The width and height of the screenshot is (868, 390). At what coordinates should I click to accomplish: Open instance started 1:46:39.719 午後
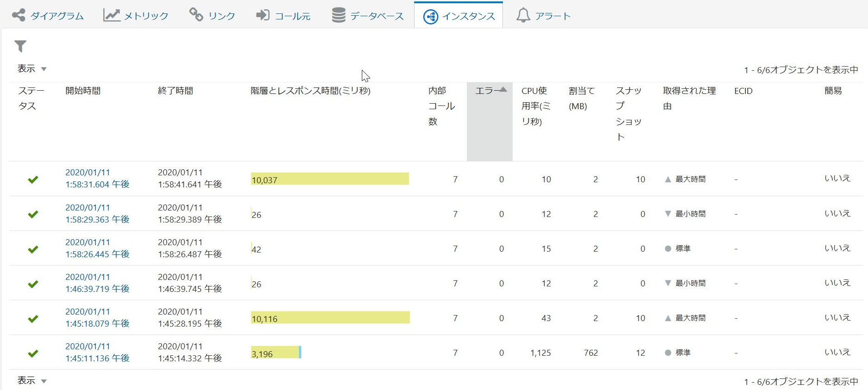click(x=97, y=283)
